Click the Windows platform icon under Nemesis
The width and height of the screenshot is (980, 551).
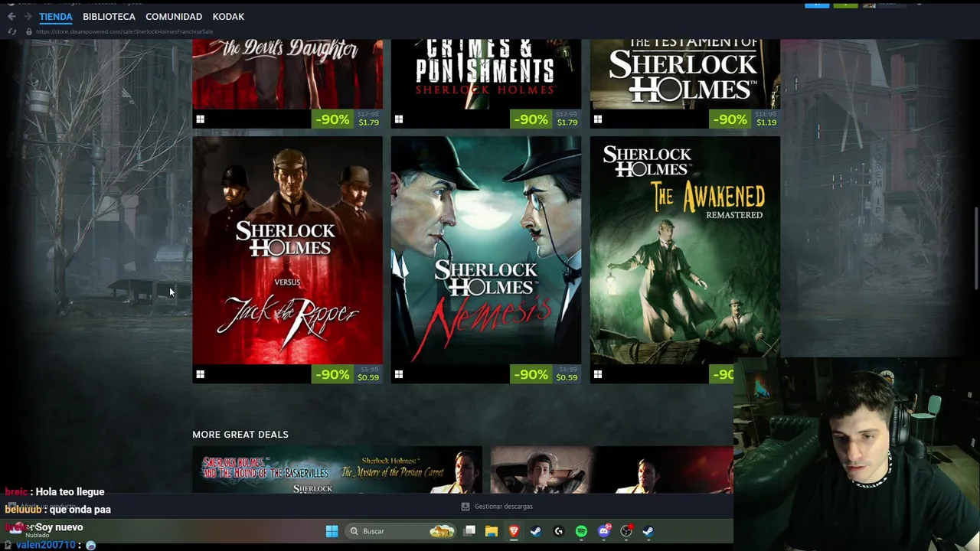(399, 374)
